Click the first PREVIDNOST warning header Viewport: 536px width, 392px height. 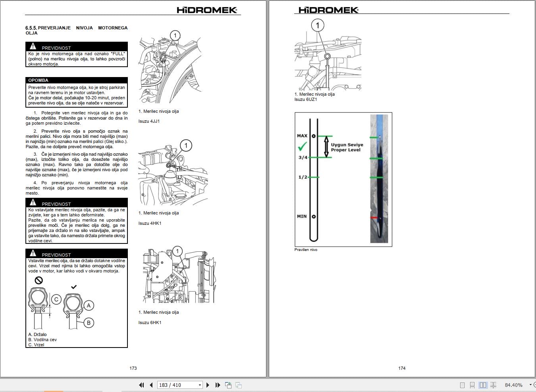tap(77, 46)
